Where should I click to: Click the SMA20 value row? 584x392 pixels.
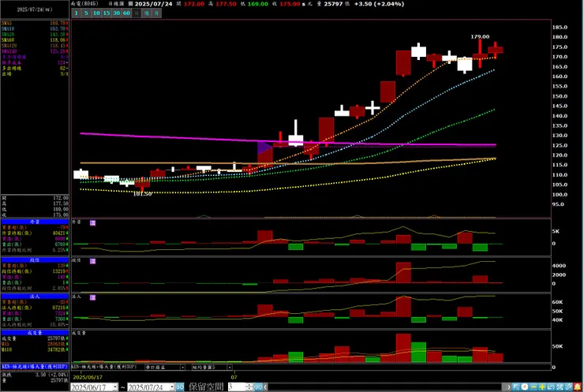[35, 34]
